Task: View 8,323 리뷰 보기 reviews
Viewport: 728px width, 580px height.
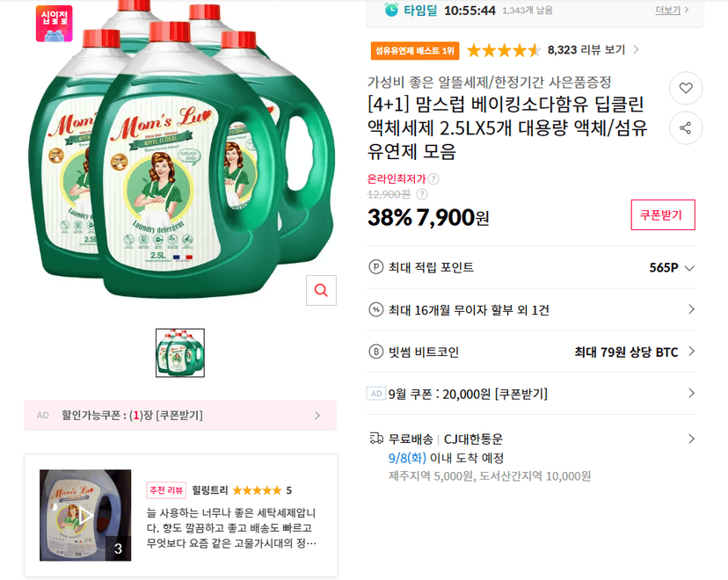Action: pos(593,49)
